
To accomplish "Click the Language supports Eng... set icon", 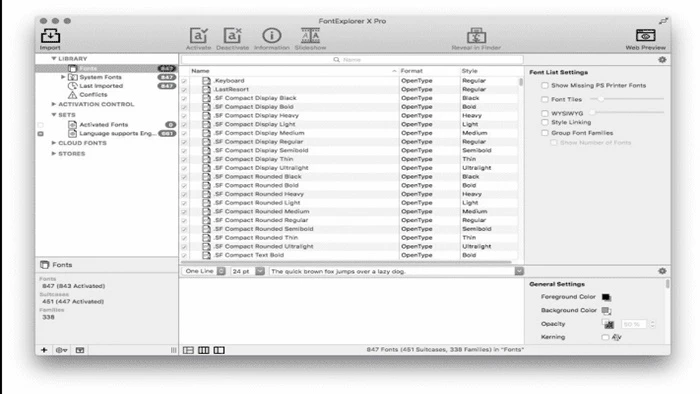I will coord(72,133).
